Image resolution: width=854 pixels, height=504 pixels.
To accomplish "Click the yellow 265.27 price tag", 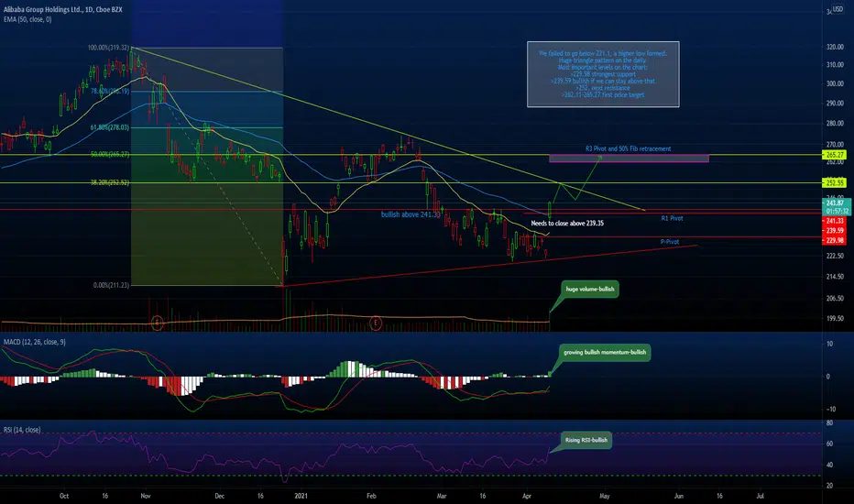I will [834, 155].
